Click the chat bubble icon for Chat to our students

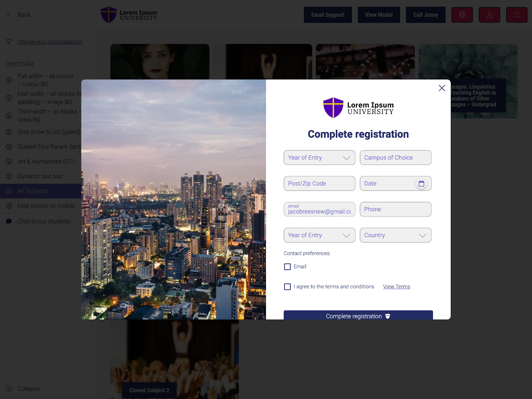9,221
